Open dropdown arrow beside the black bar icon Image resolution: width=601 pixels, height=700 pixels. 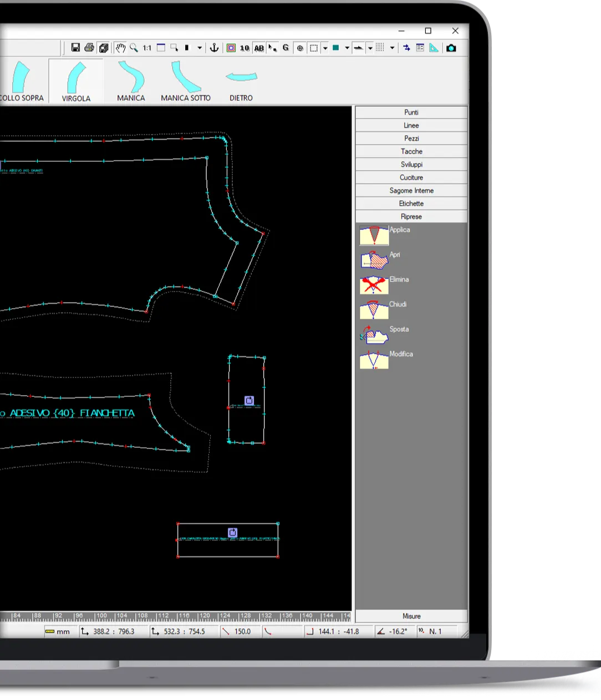coord(200,48)
